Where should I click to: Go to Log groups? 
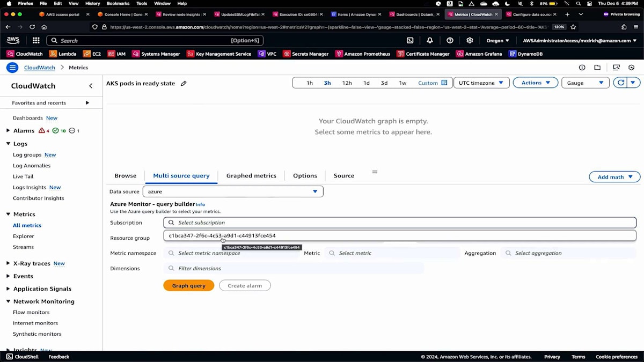(27, 154)
